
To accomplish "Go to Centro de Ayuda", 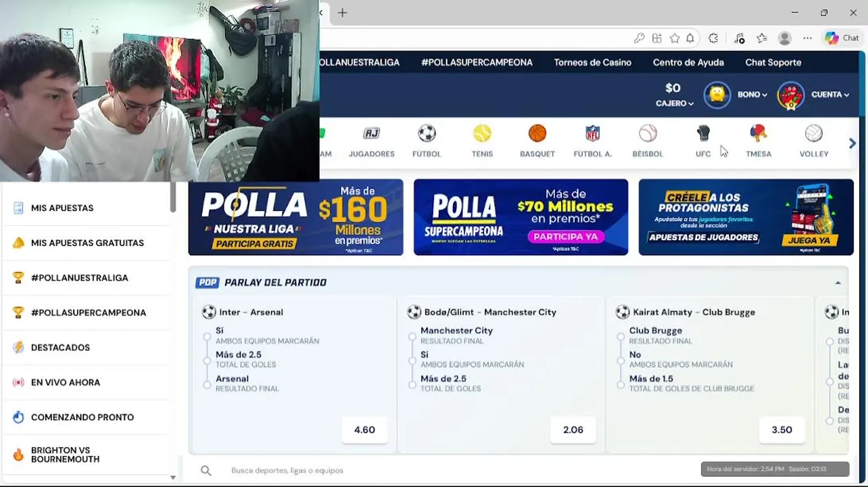I will point(688,62).
